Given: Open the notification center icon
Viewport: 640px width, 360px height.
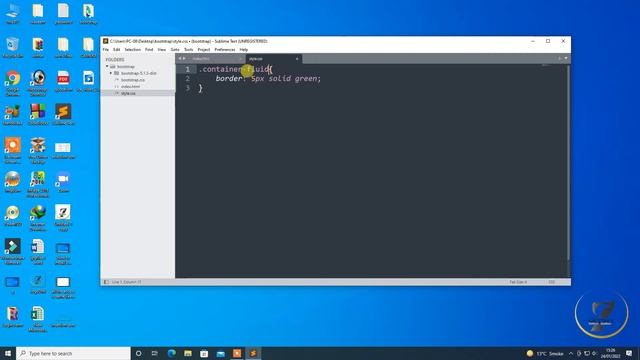Looking at the screenshot, I should coord(629,353).
